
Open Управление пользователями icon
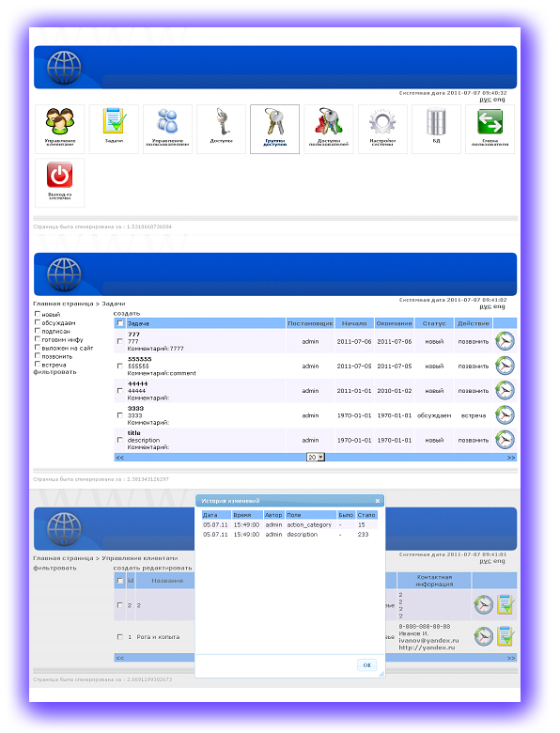(x=167, y=129)
